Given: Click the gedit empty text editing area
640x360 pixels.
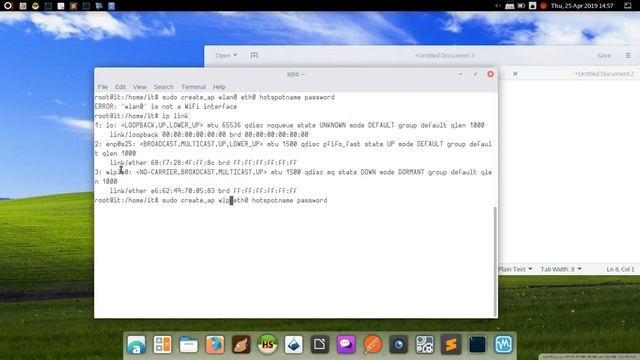Looking at the screenshot, I should tap(569, 171).
